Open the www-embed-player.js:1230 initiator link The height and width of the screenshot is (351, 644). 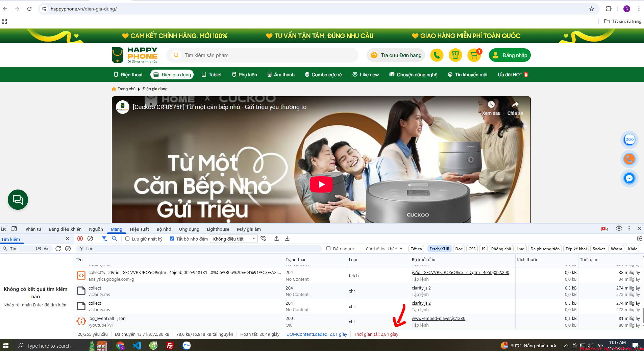coord(438,318)
